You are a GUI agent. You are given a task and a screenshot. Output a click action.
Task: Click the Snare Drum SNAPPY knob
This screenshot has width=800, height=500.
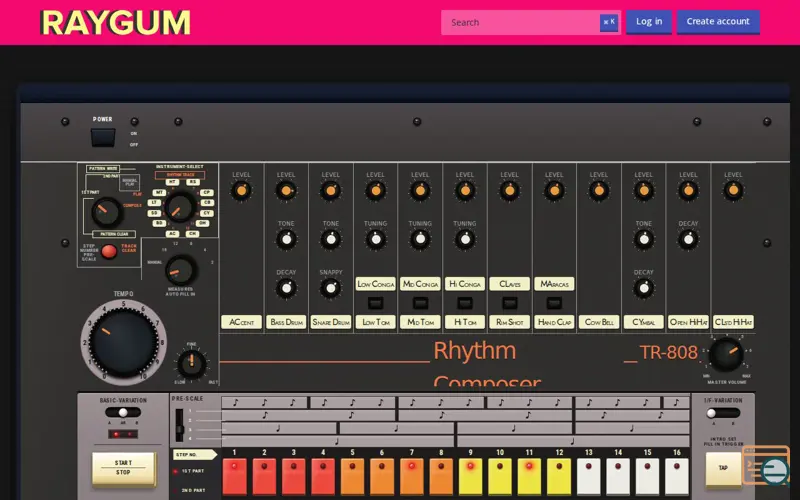(x=331, y=288)
